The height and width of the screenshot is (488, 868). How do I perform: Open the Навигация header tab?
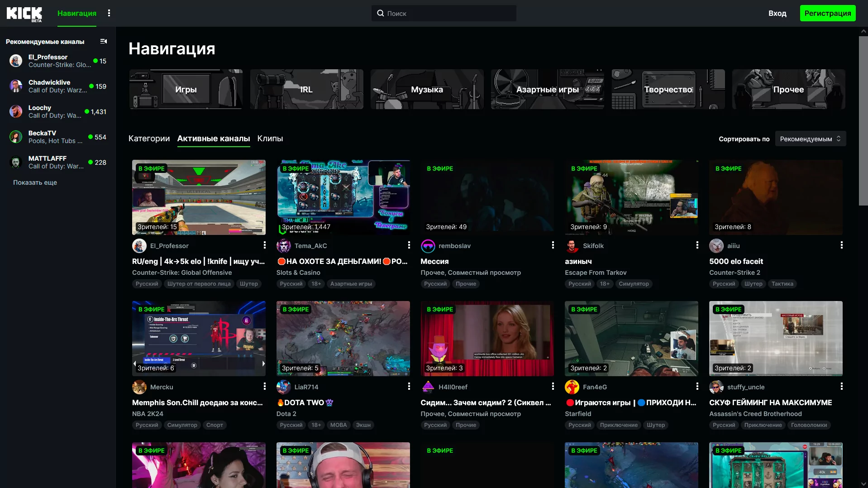click(77, 13)
